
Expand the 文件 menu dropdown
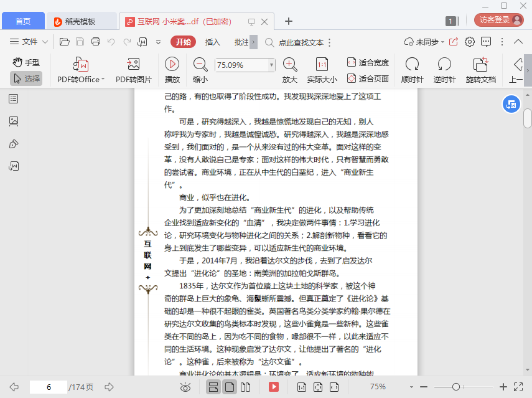[x=29, y=42]
